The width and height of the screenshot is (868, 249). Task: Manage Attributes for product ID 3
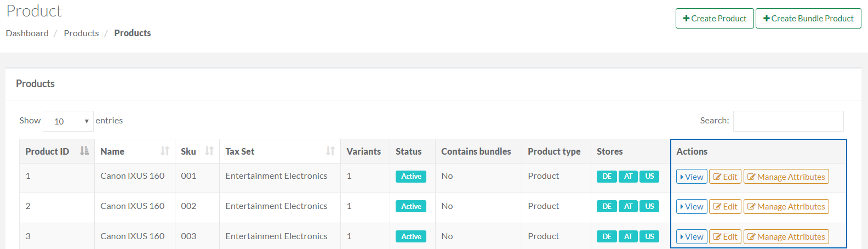786,237
